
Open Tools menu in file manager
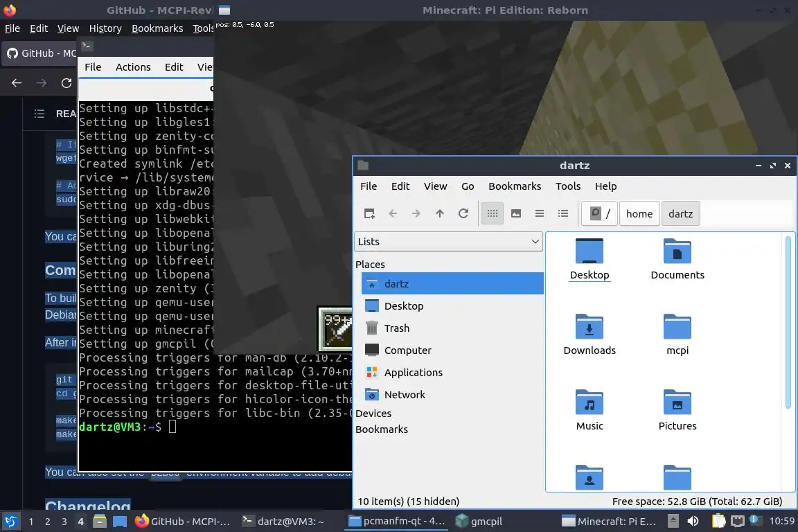(568, 186)
